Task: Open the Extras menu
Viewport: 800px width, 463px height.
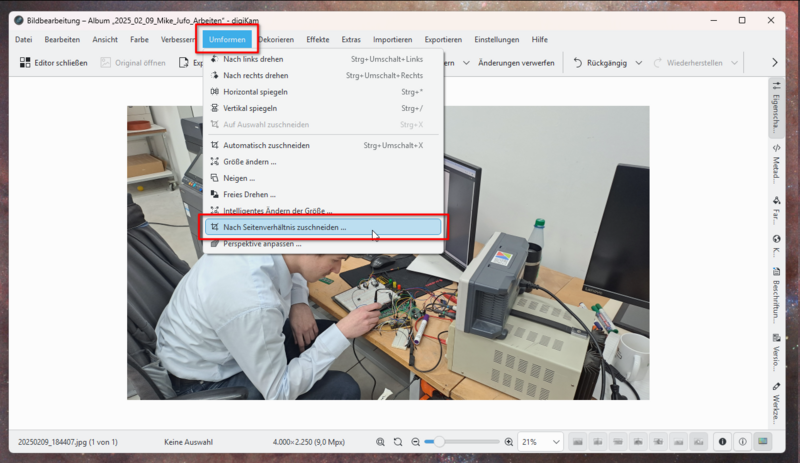Action: [x=351, y=39]
